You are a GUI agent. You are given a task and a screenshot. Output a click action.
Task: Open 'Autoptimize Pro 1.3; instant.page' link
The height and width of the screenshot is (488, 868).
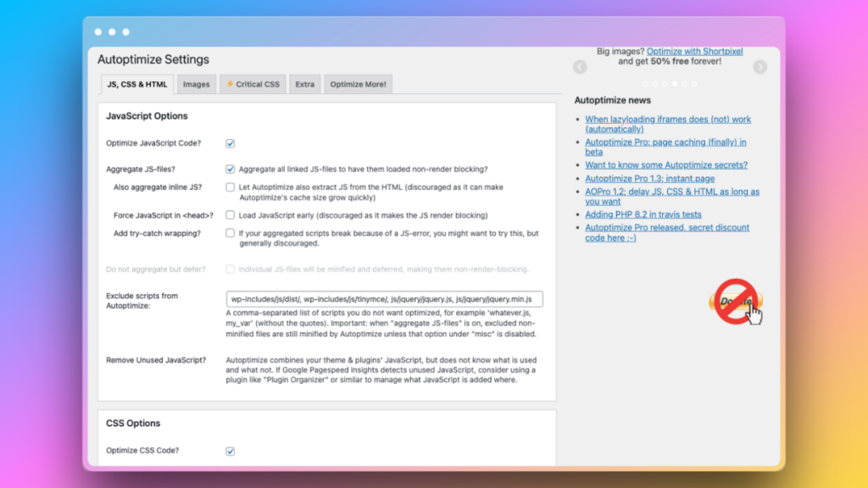coord(650,178)
